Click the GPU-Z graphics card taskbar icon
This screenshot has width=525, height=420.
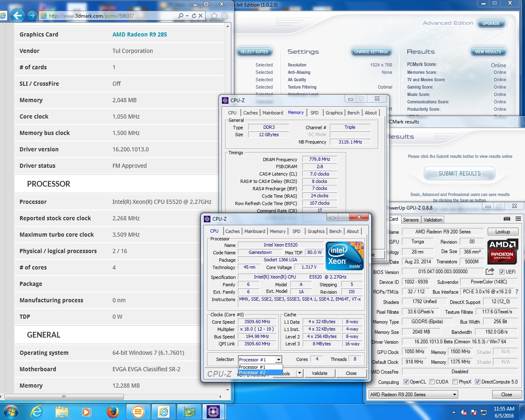pos(189,411)
